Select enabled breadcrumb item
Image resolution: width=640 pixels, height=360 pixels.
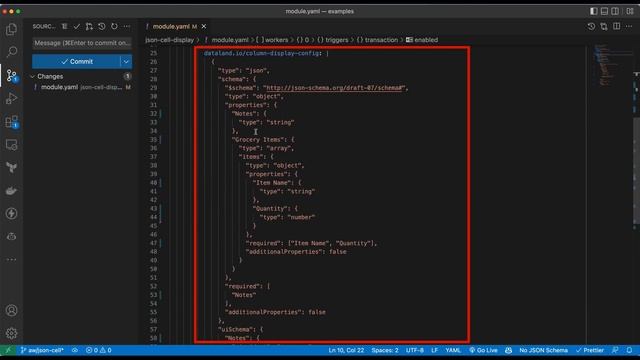click(x=422, y=40)
